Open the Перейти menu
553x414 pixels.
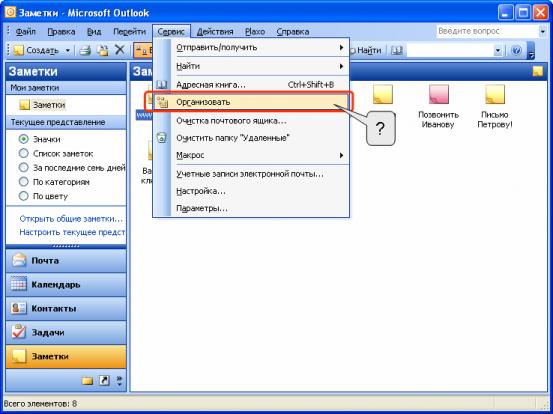(129, 31)
